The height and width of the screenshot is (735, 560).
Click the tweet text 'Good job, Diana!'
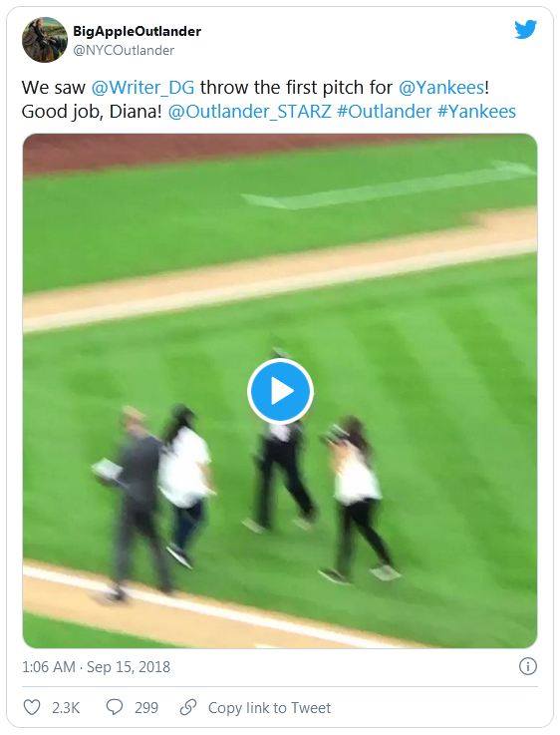tap(92, 112)
